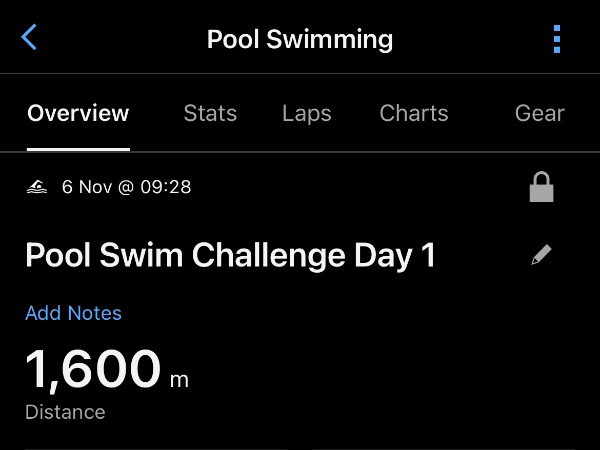The width and height of the screenshot is (600, 450).
Task: Tap the 1,600 distance value
Action: point(92,369)
